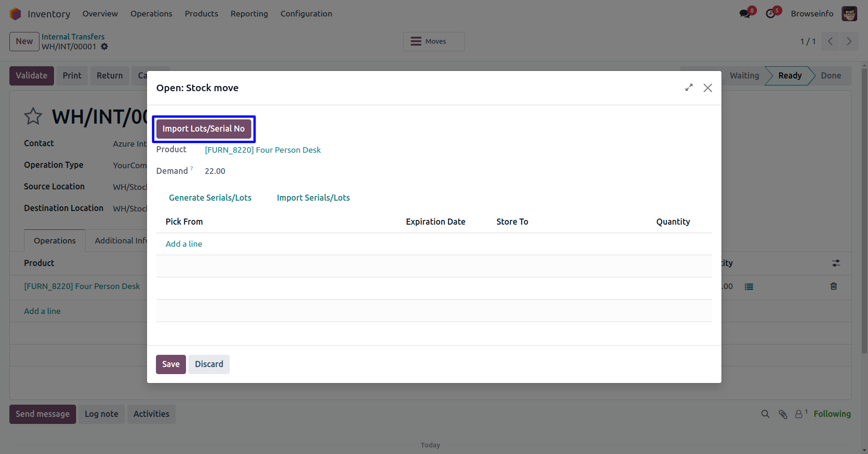This screenshot has height=454, width=868.
Task: Click Generate Serials/Lots link
Action: (210, 198)
